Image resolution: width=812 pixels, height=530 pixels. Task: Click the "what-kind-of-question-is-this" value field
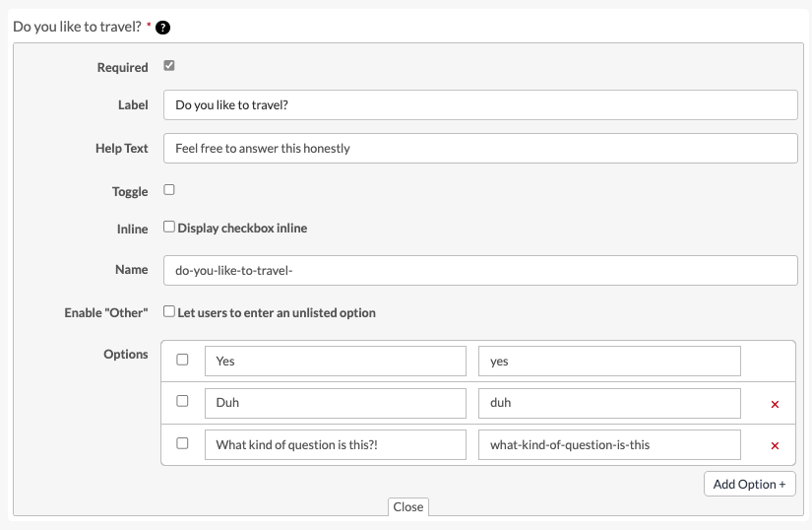(608, 444)
